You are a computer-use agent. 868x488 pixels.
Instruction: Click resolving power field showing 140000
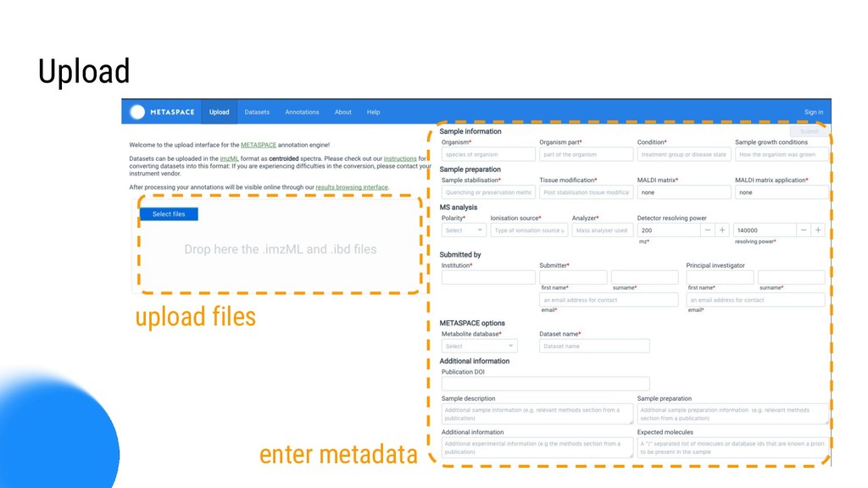pos(765,230)
